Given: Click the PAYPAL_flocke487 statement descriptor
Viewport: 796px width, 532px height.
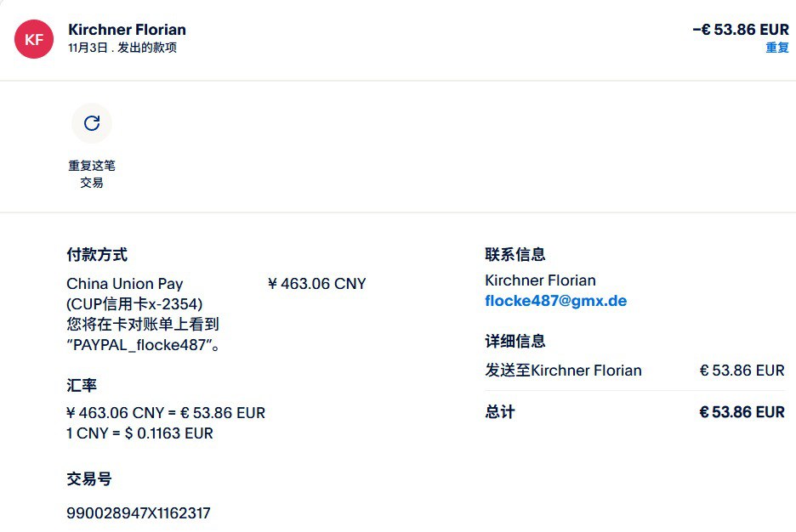Looking at the screenshot, I should (x=141, y=345).
